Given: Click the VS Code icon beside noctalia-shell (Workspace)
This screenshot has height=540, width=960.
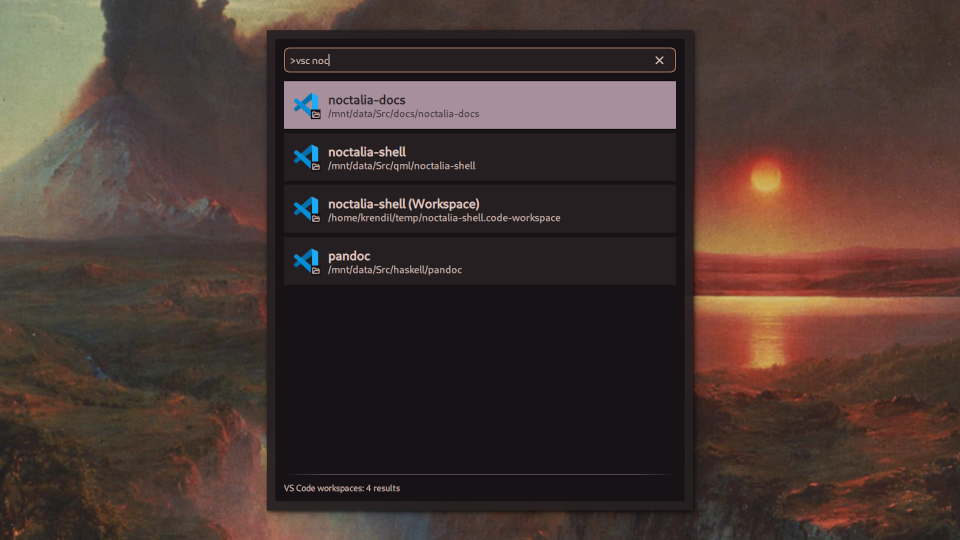Looking at the screenshot, I should [x=307, y=209].
